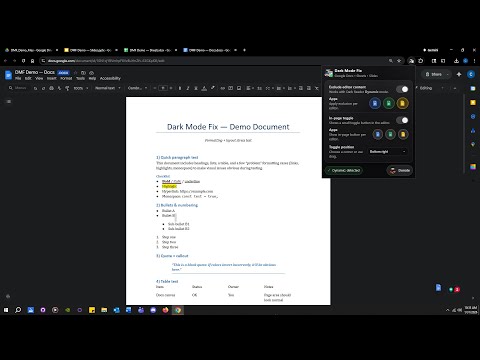Add a comment from toolbar
The width and height of the screenshot is (480, 360).
(231, 88)
